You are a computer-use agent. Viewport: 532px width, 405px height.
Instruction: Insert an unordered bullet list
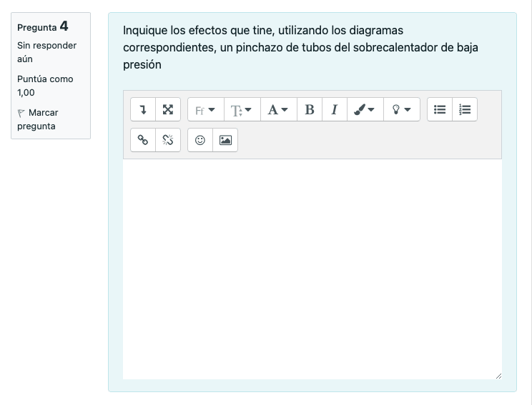pyautogui.click(x=440, y=109)
